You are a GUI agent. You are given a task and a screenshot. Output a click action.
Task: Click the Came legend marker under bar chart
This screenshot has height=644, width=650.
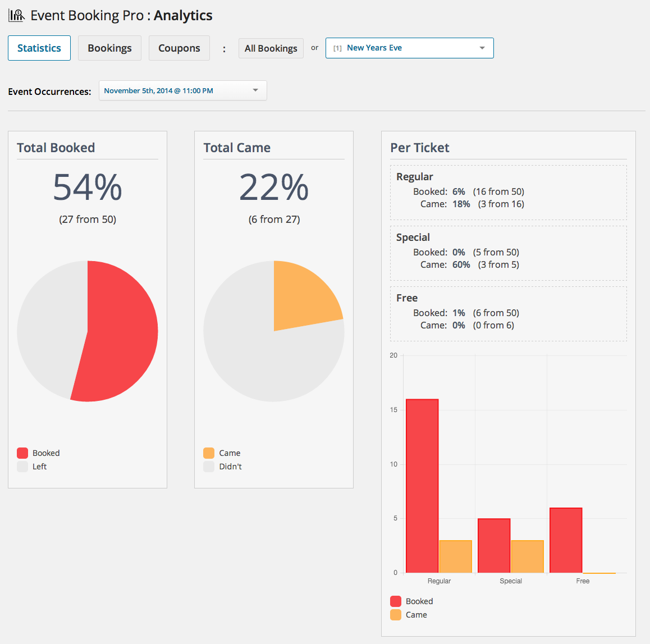click(x=395, y=614)
